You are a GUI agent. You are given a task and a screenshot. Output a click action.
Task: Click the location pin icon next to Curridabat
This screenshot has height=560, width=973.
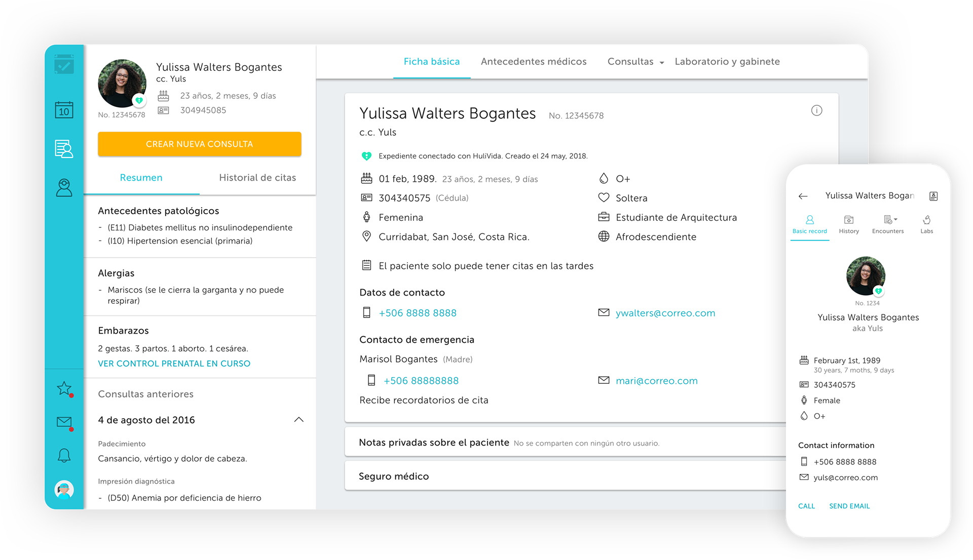coord(366,236)
